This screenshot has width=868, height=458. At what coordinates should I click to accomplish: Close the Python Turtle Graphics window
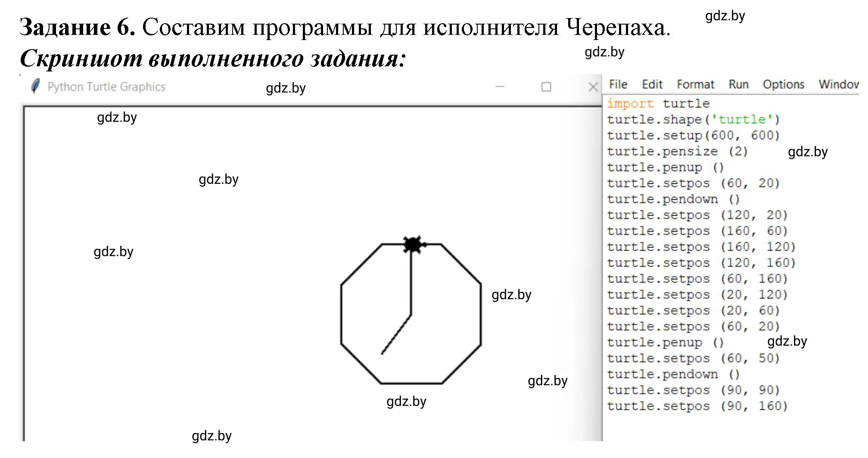pyautogui.click(x=593, y=87)
